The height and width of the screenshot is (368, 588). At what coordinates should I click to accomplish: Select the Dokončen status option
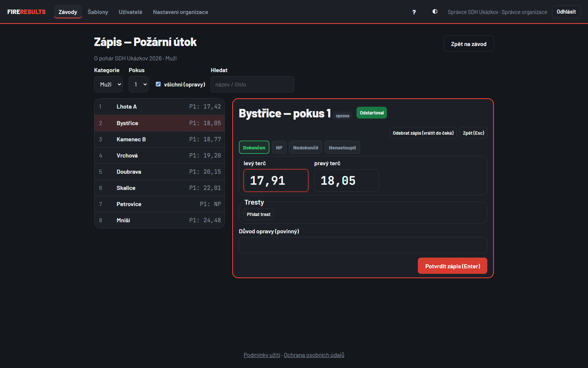[254, 147]
